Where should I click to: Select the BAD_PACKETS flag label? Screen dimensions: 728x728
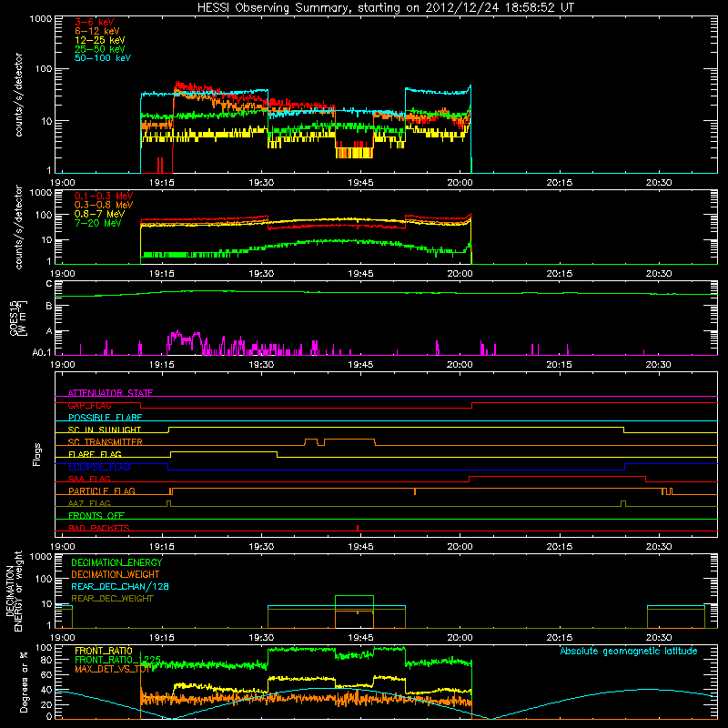click(99, 528)
